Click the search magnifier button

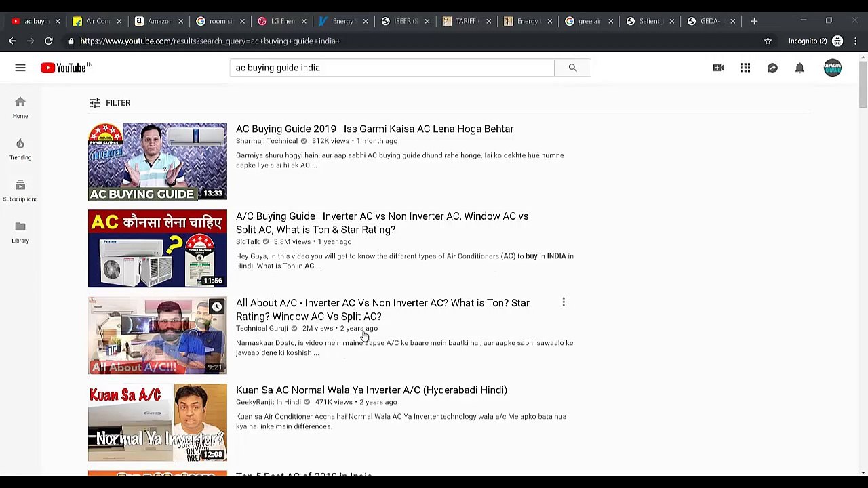[x=572, y=68]
